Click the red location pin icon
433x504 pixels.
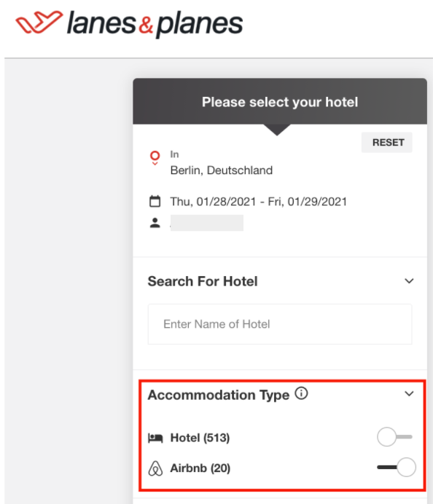pyautogui.click(x=155, y=158)
